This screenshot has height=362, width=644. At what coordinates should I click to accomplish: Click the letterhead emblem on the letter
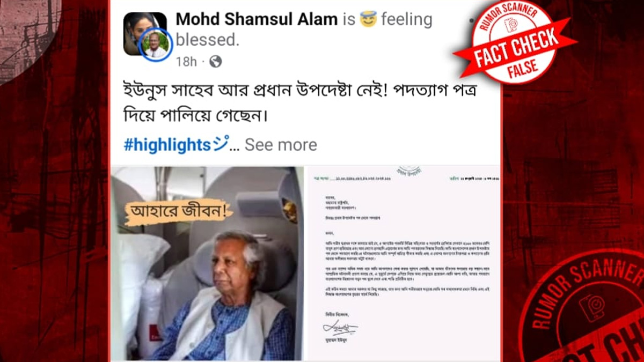(x=409, y=169)
